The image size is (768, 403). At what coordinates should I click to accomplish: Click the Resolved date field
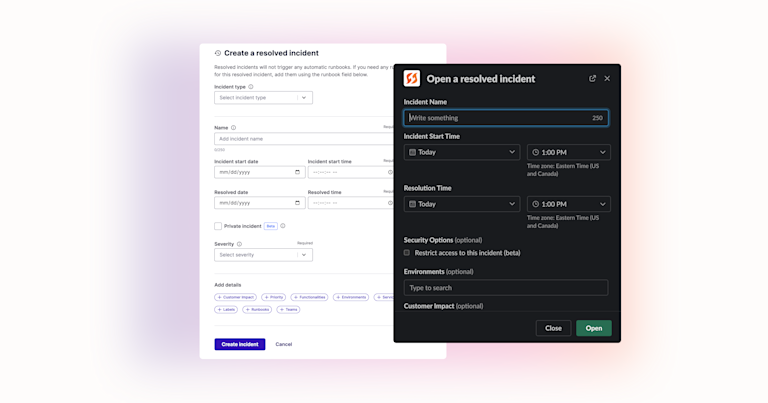coord(260,203)
